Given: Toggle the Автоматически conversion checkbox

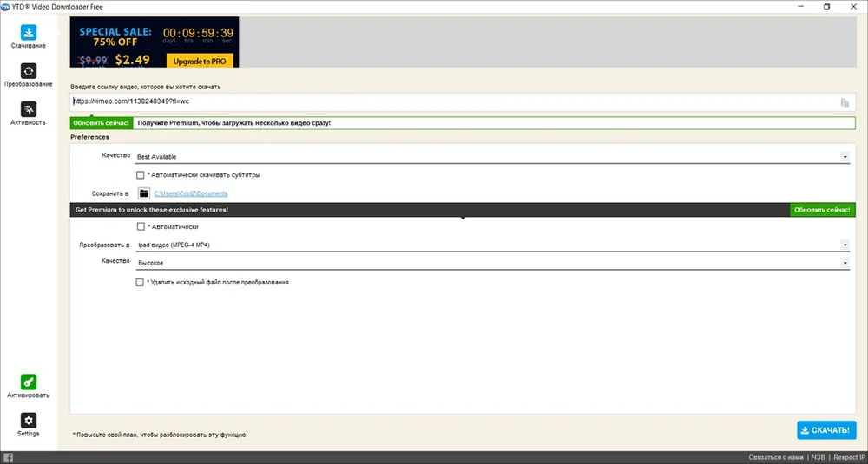Looking at the screenshot, I should point(141,227).
